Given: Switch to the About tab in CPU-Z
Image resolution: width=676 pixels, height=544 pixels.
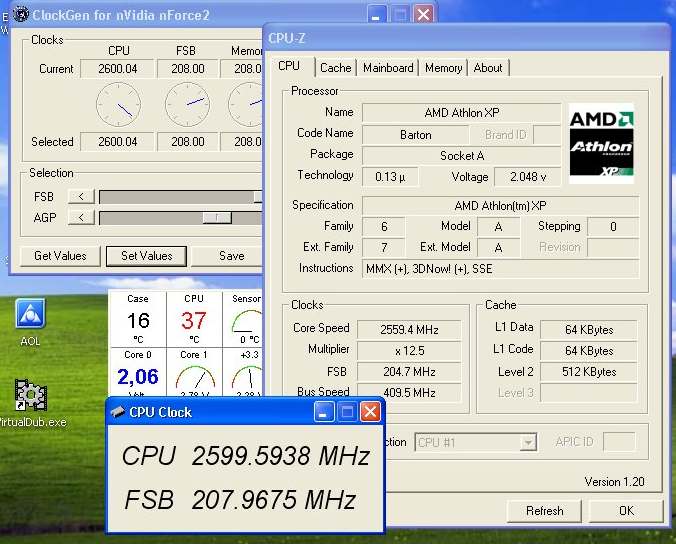Looking at the screenshot, I should tap(488, 68).
